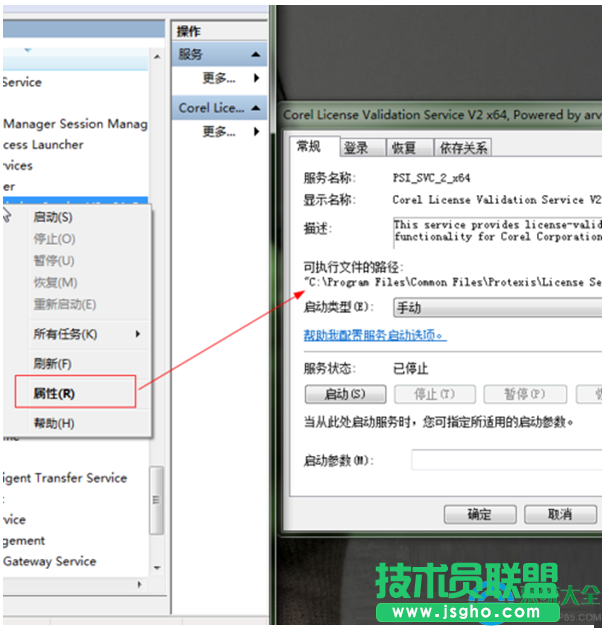Image resolution: width=603 pixels, height=628 pixels.
Task: Expand the 所有任务(K) submenu arrow
Action: point(138,334)
